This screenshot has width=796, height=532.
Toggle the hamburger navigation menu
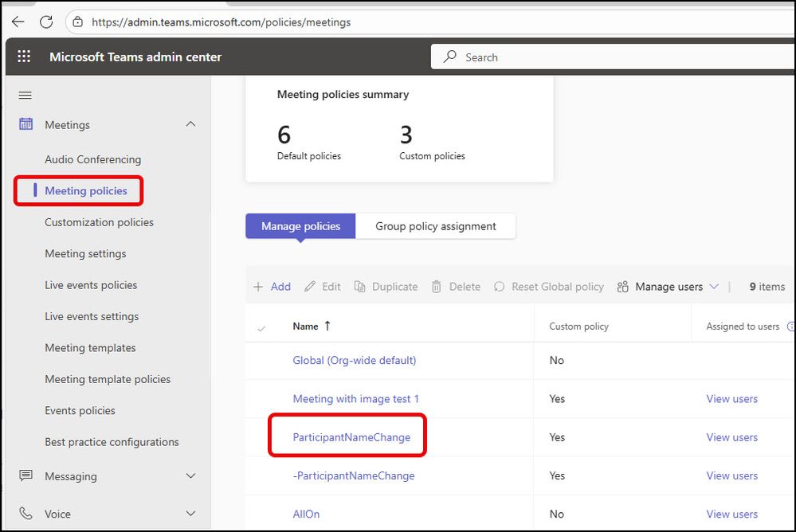[x=25, y=96]
